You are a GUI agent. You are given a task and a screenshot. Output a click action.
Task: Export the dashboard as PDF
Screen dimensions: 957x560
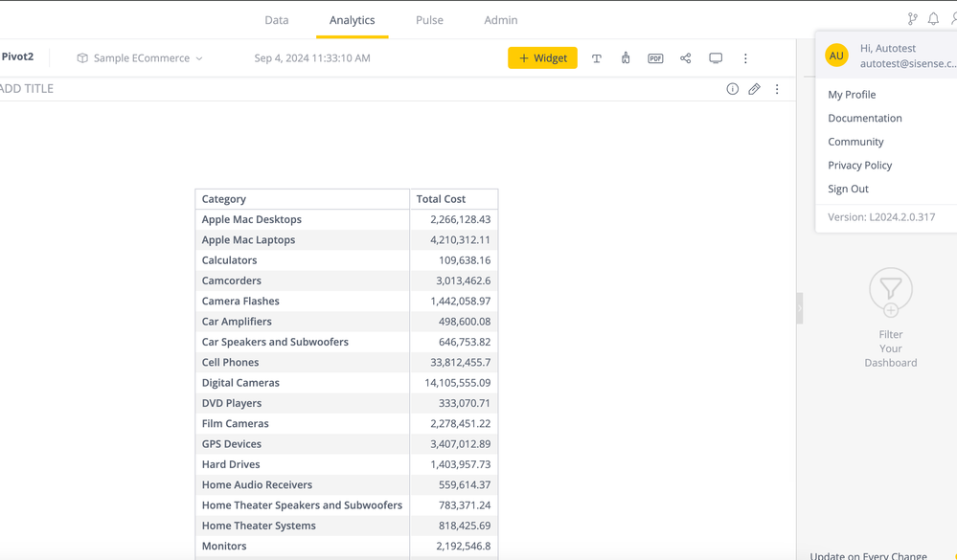(x=655, y=58)
